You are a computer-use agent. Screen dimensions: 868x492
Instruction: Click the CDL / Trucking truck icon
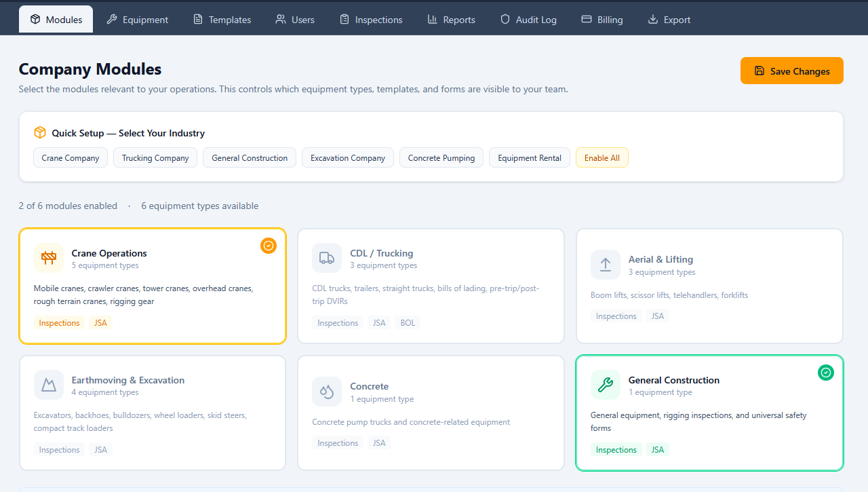[x=327, y=258]
